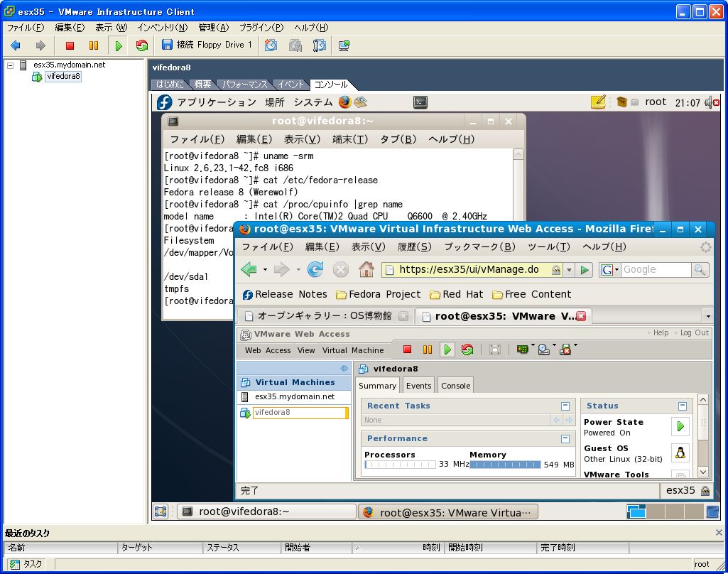
Task: Open the プラグイン(P) menu in VI Client
Action: click(261, 28)
